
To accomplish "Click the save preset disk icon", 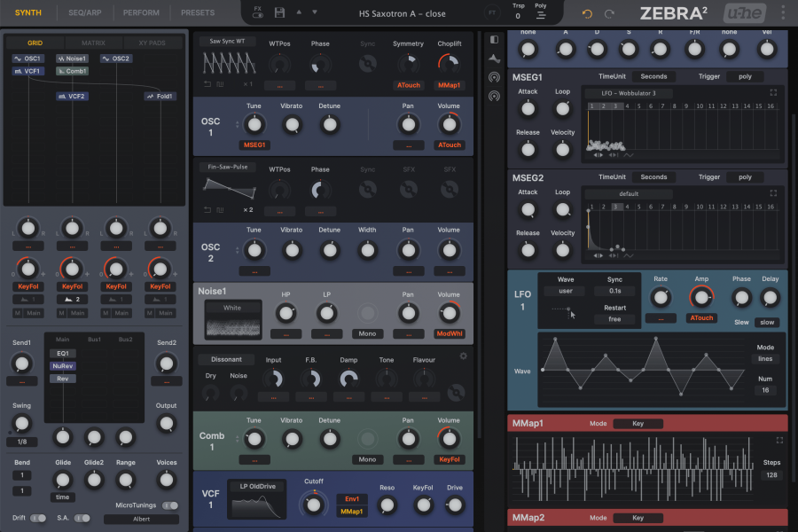I will pos(278,12).
